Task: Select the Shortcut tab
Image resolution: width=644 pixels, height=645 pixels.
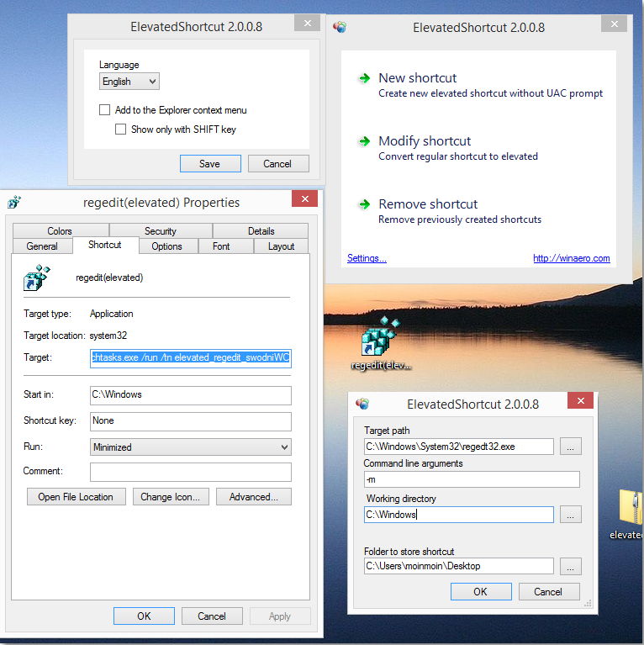Action: [105, 245]
